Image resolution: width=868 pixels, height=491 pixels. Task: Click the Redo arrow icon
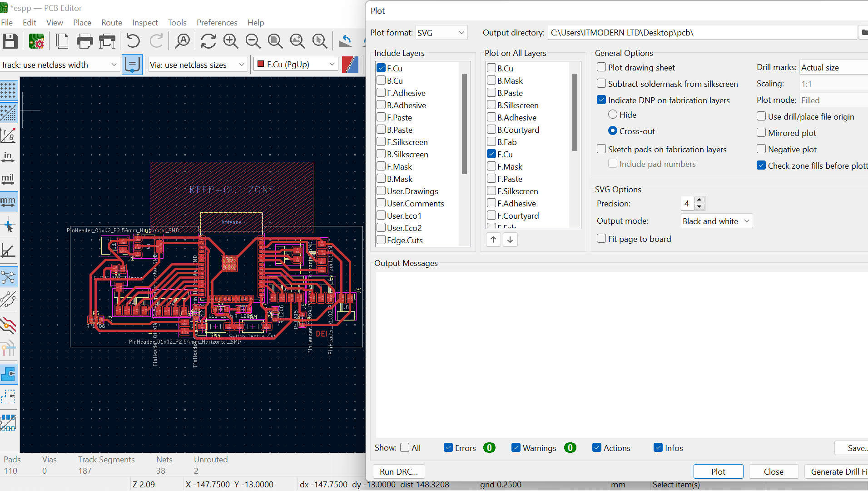[x=156, y=41]
